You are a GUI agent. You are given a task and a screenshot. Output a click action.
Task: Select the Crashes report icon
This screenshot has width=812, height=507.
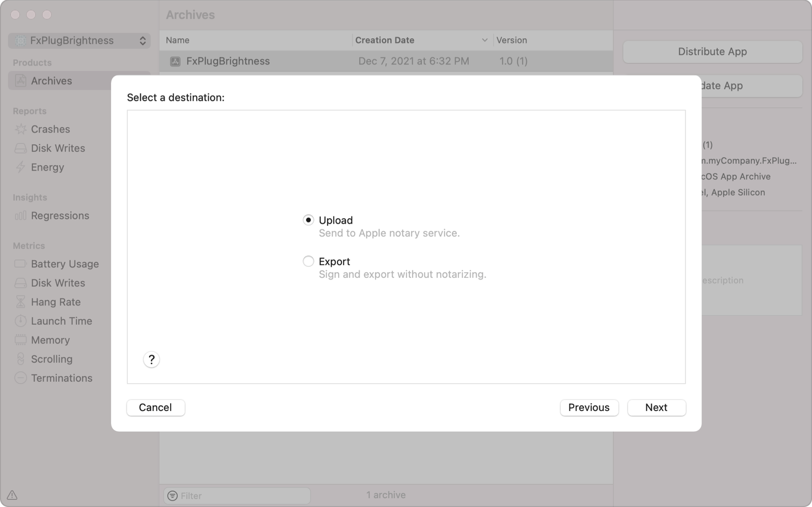[20, 129]
